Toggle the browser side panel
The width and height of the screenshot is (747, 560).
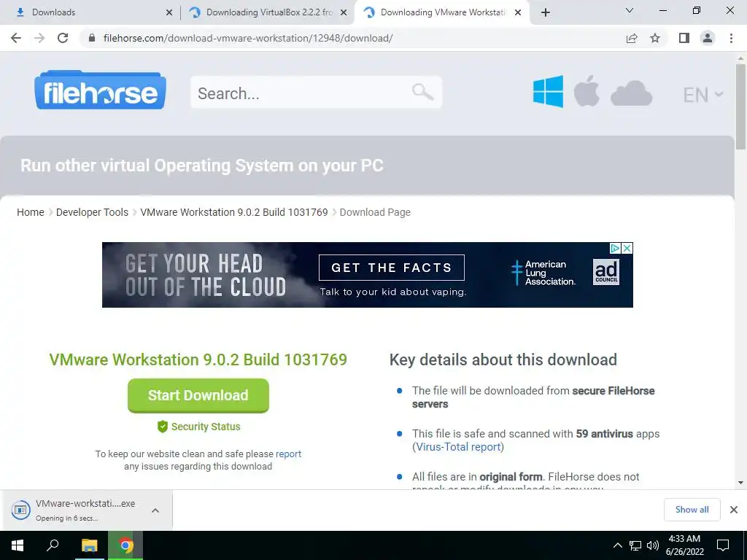[684, 38]
